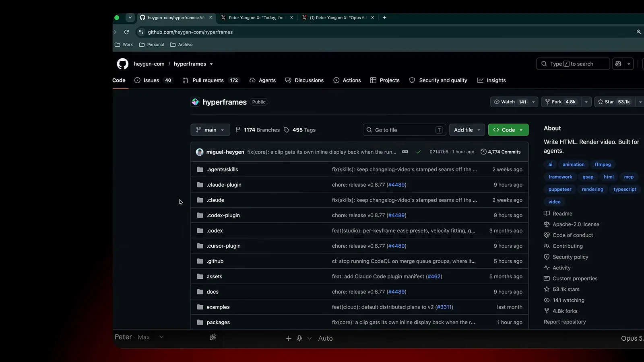
Task: Open the Archive bookmarks folder
Action: click(x=182, y=45)
